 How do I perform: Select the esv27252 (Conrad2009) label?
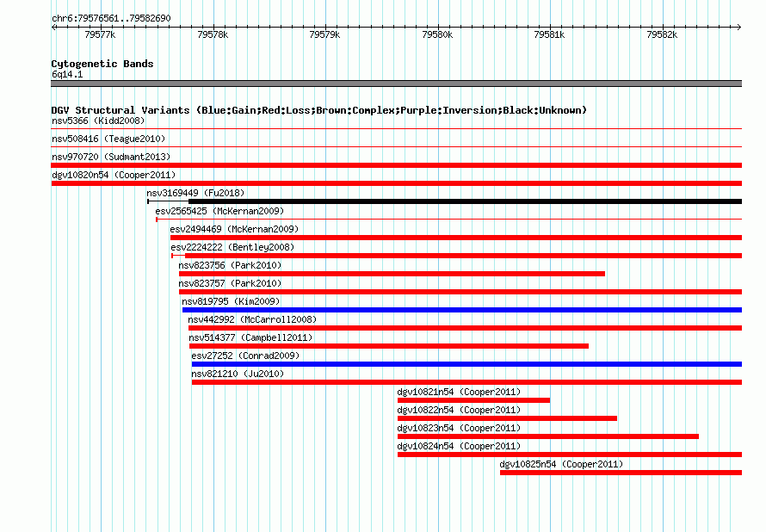pyautogui.click(x=245, y=356)
